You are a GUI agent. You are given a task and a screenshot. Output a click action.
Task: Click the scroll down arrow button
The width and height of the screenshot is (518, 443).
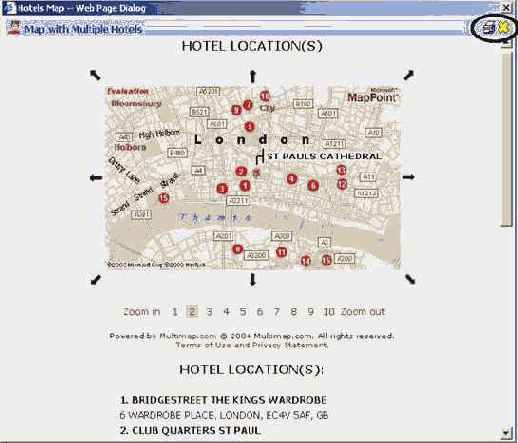pyautogui.click(x=506, y=433)
